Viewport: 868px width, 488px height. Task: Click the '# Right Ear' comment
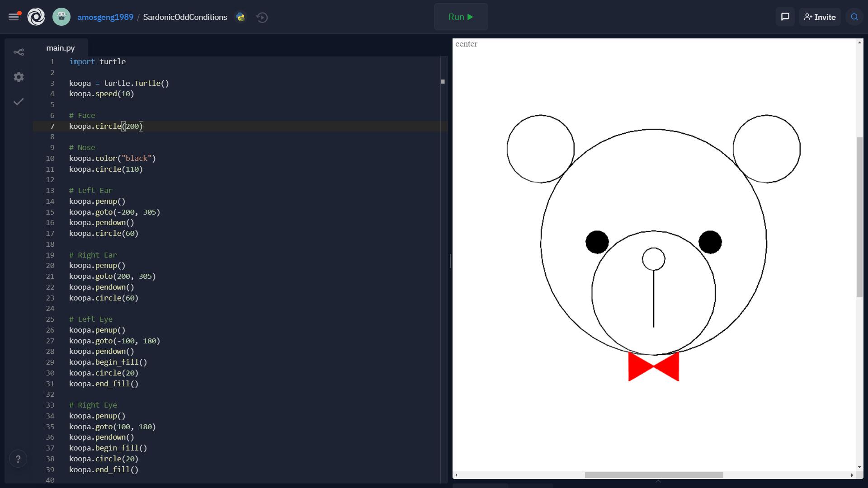coord(93,255)
